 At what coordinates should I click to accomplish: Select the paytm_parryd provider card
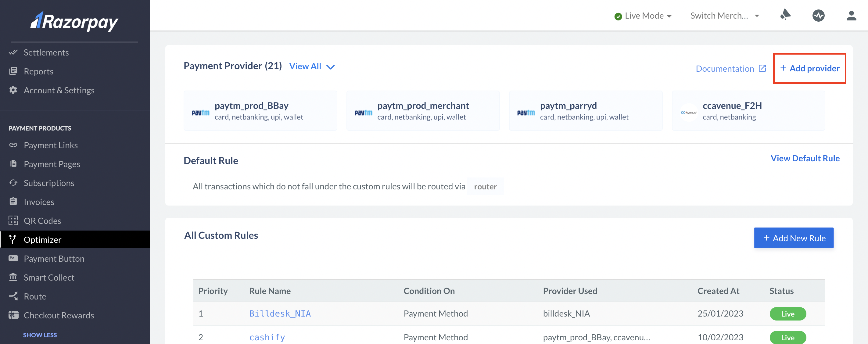click(586, 110)
